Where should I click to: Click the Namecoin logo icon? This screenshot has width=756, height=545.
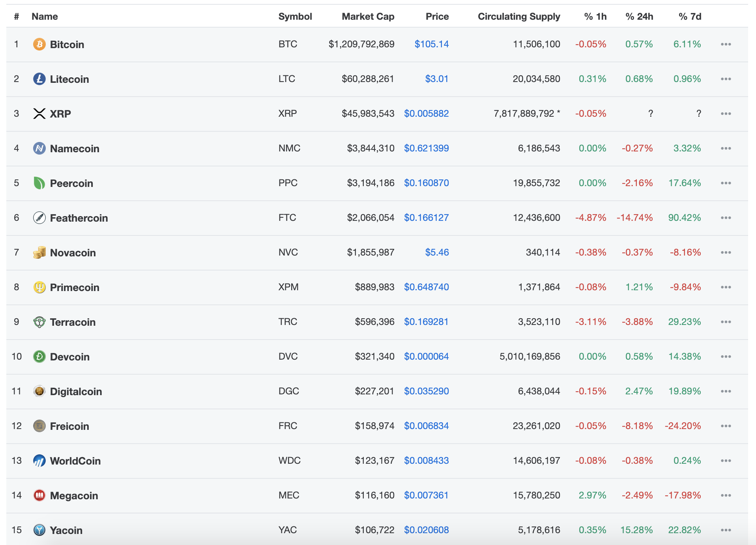(39, 148)
